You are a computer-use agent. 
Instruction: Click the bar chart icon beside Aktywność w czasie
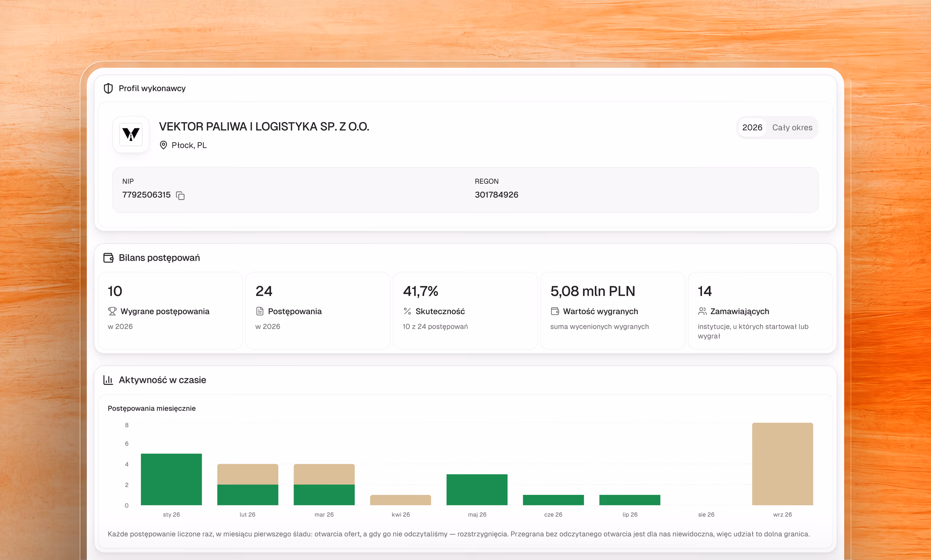tap(108, 380)
